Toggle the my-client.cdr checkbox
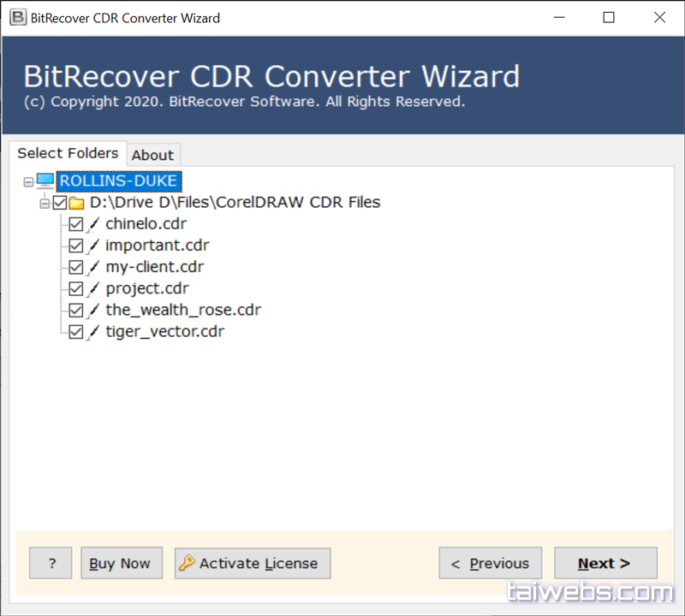Screen dimensions: 685x616 [76, 267]
